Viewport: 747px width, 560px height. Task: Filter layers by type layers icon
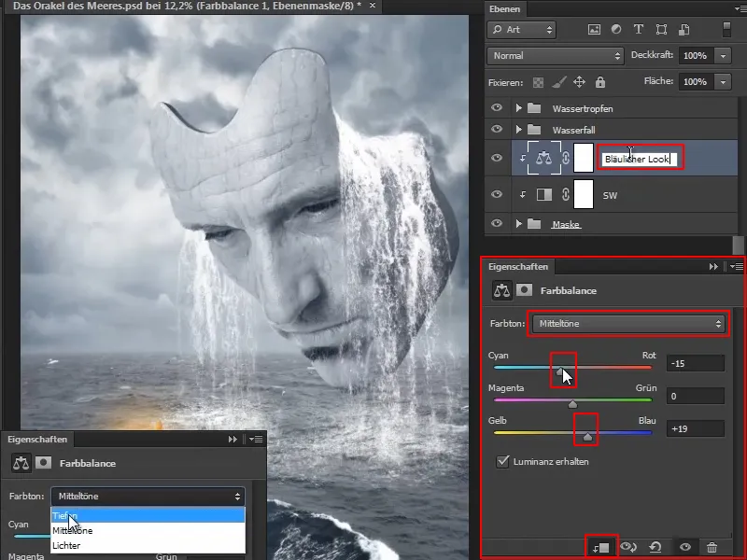(x=639, y=30)
